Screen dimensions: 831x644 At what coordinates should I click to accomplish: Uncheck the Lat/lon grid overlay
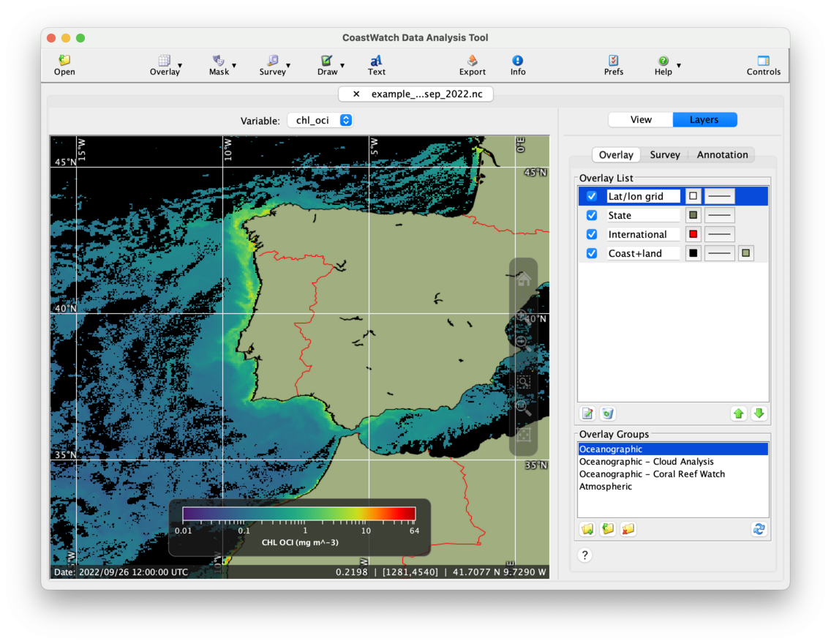592,196
